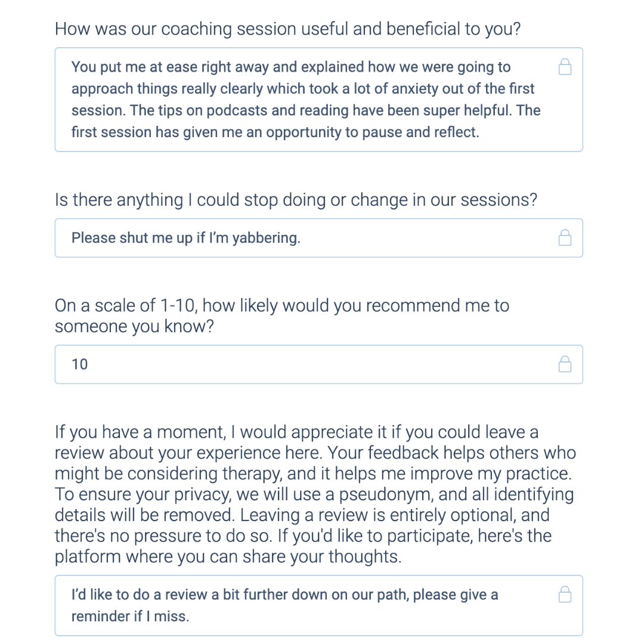Image resolution: width=644 pixels, height=644 pixels.
Task: Click the 'On a scale of 1-10' question heading
Action: (x=282, y=316)
